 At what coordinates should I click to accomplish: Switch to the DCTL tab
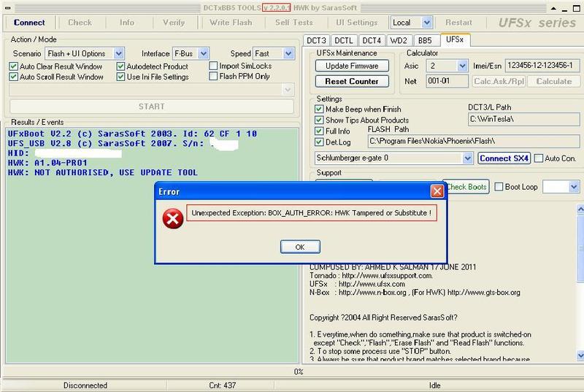click(x=343, y=40)
